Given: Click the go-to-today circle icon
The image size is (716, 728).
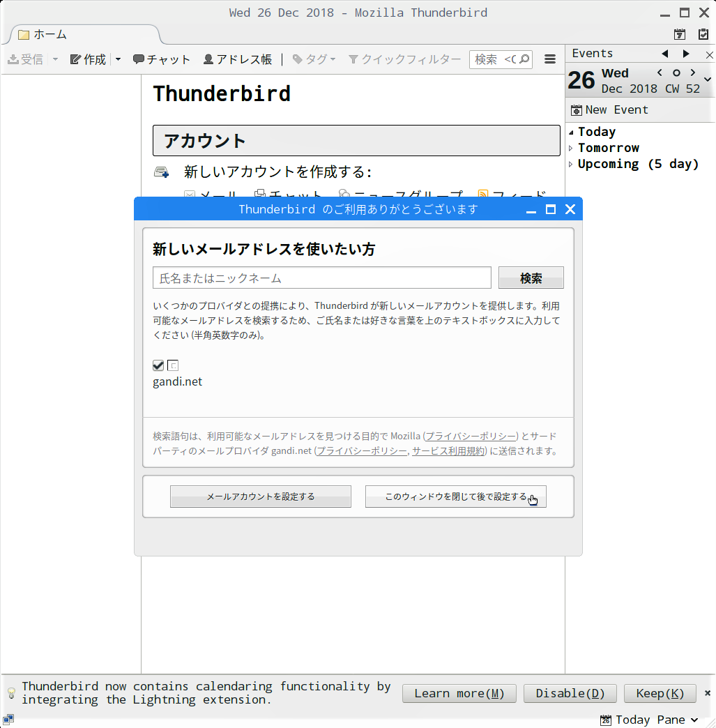Looking at the screenshot, I should click(676, 73).
